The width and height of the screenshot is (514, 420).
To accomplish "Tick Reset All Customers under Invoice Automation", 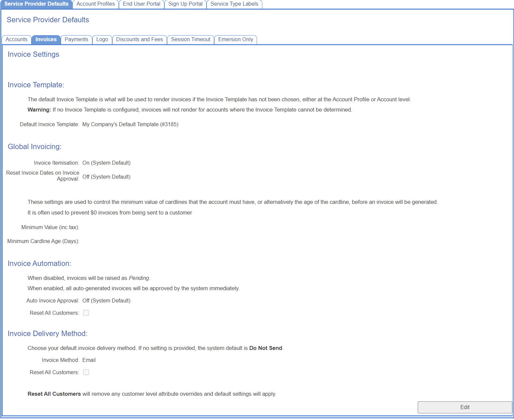I will pos(86,313).
